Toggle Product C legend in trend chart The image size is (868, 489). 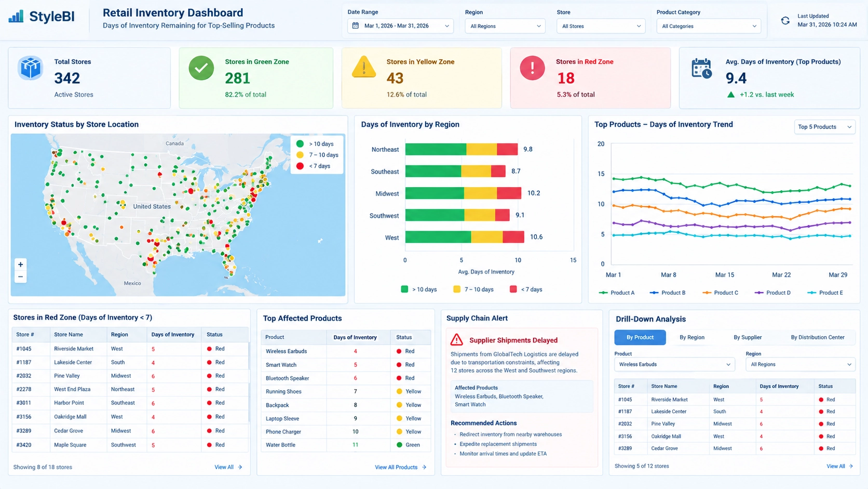click(x=720, y=293)
